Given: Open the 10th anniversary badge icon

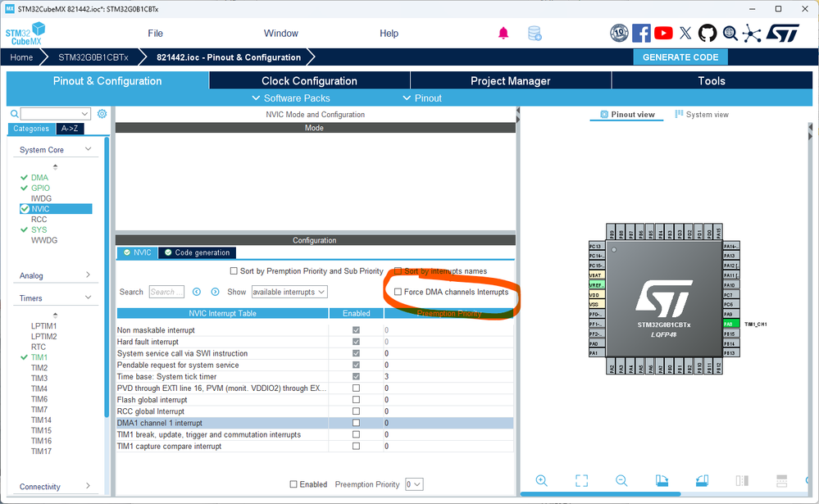Looking at the screenshot, I should coord(619,34).
